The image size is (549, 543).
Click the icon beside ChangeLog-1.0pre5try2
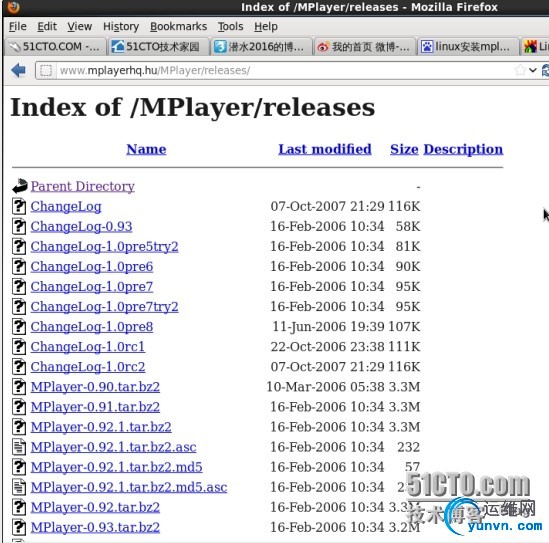click(x=19, y=246)
